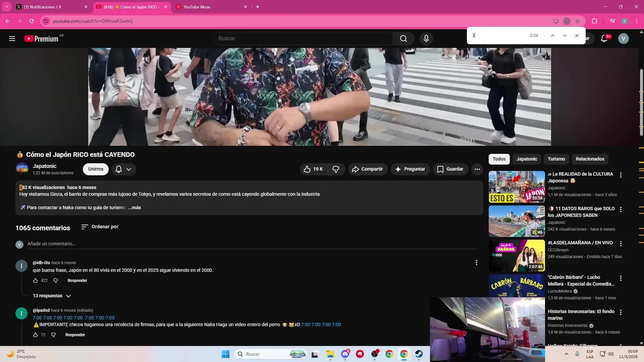
Task: Go back to previous page
Action: [x=8, y=21]
